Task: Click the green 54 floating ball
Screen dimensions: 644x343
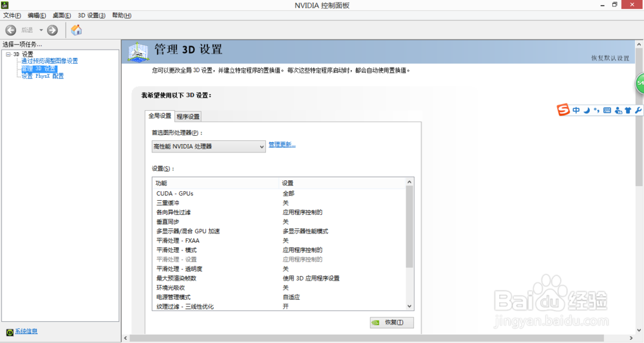Action: [x=640, y=83]
